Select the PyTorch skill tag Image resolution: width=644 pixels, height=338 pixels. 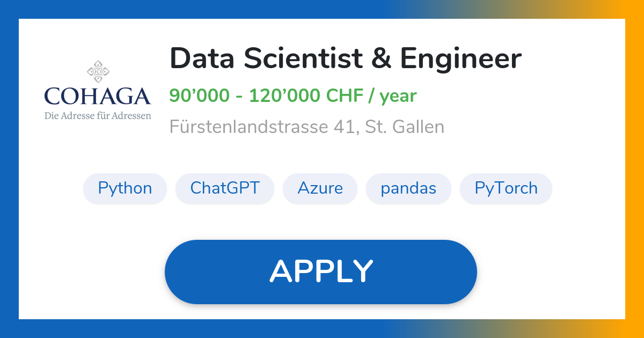tap(506, 188)
